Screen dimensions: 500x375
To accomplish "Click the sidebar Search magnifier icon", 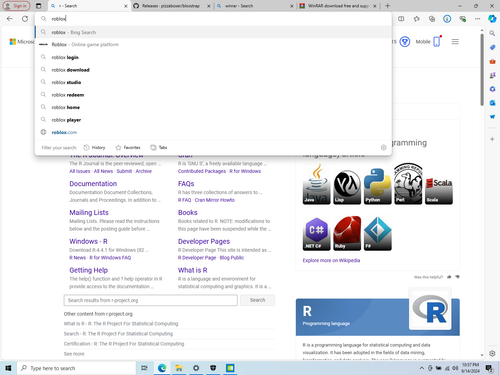I will pyautogui.click(x=492, y=33).
